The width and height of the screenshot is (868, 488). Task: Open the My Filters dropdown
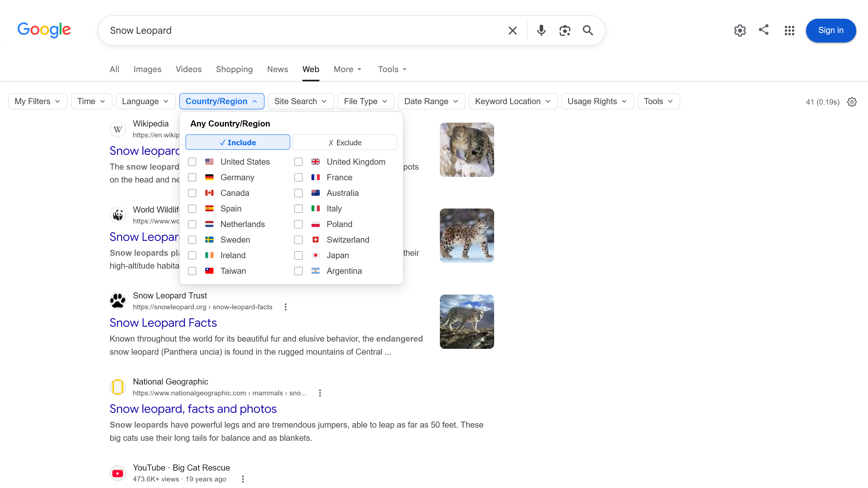(x=38, y=101)
